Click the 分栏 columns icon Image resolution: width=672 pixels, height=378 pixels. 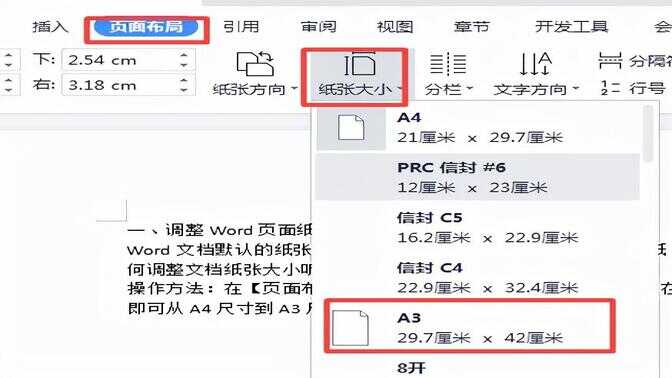point(448,64)
